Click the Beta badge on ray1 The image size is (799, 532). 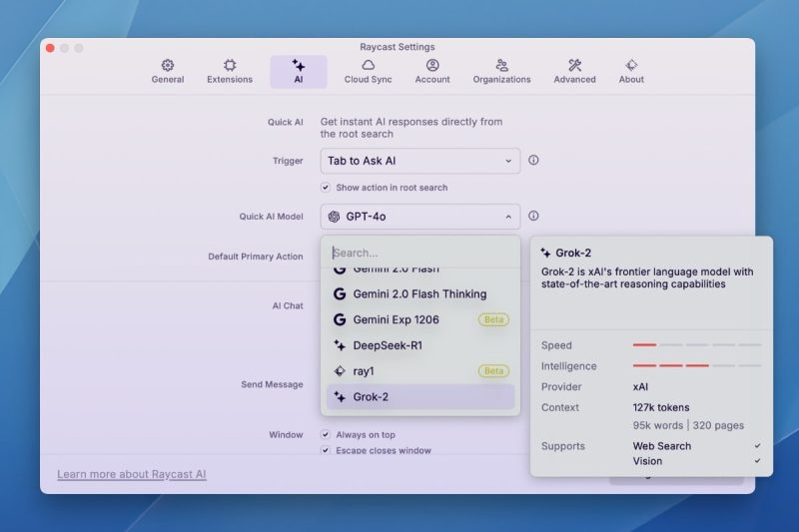(493, 371)
